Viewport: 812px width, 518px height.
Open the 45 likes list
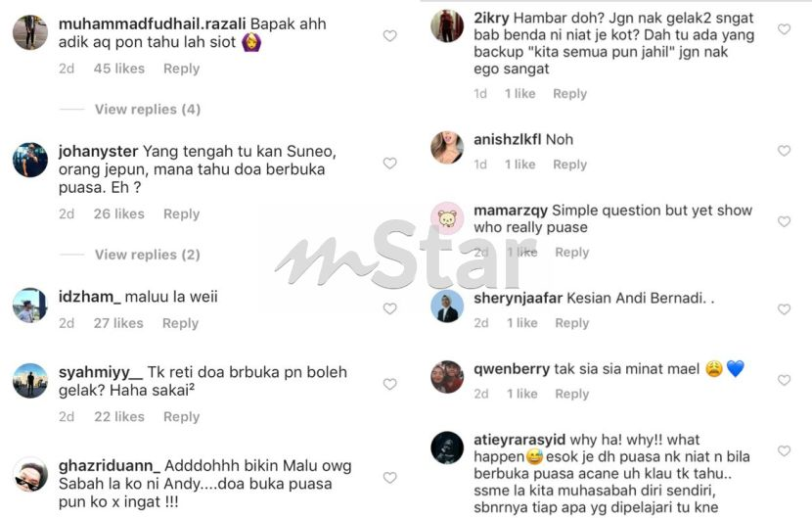[119, 69]
